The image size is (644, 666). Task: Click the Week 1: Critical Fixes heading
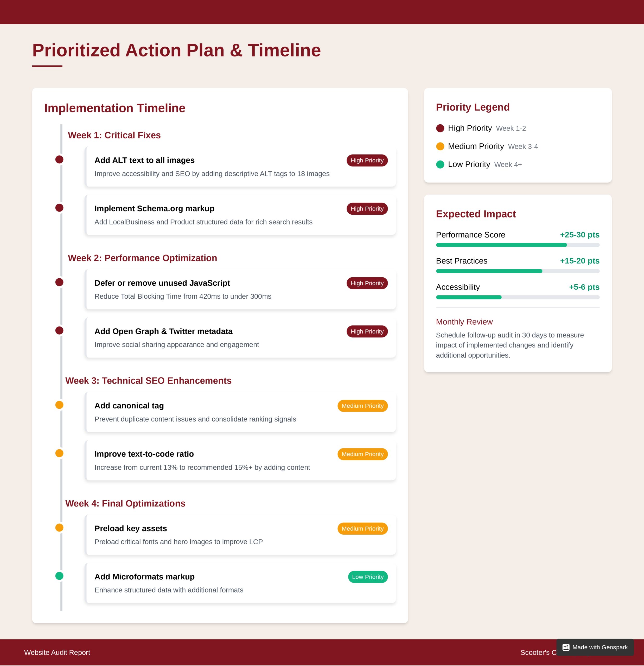click(x=114, y=135)
